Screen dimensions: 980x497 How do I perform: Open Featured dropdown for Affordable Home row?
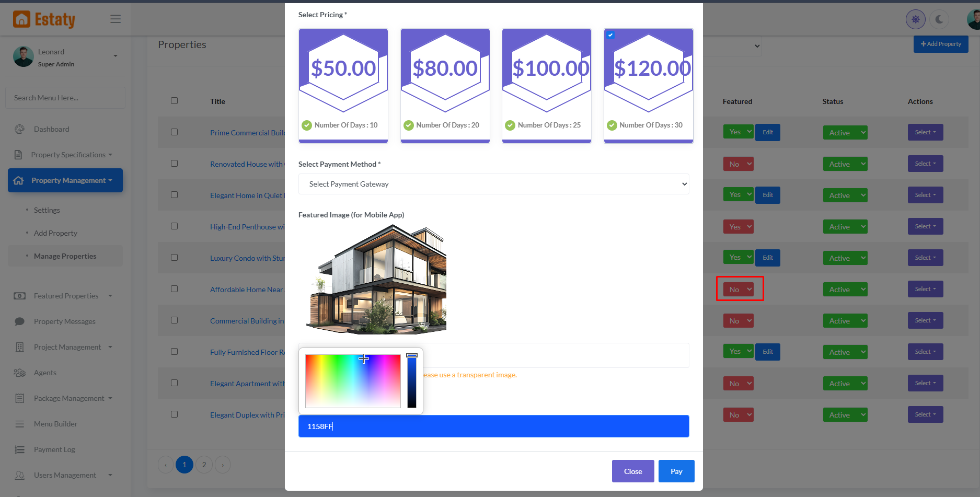click(739, 289)
